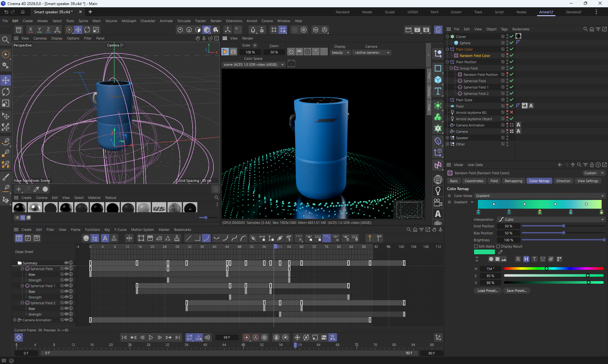
Task: Open the MoGraph menu
Action: coord(129,21)
